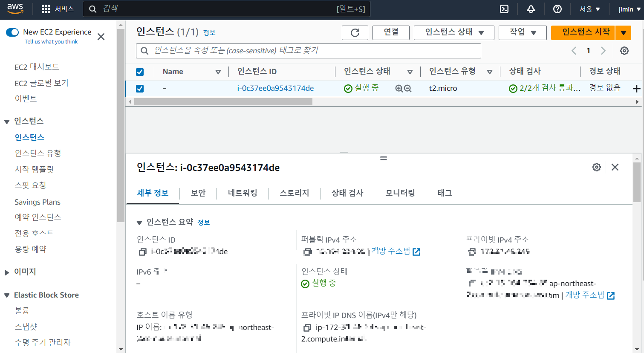Click the info link beside instance summary
The width and height of the screenshot is (644, 353).
tap(203, 223)
